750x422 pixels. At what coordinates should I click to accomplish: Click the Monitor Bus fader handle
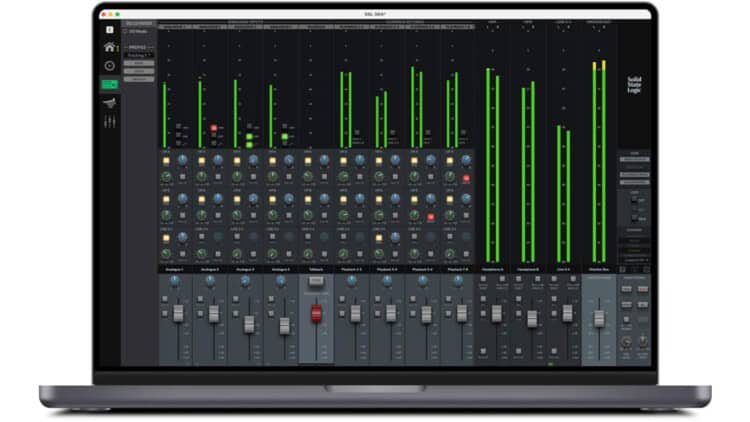pos(599,318)
